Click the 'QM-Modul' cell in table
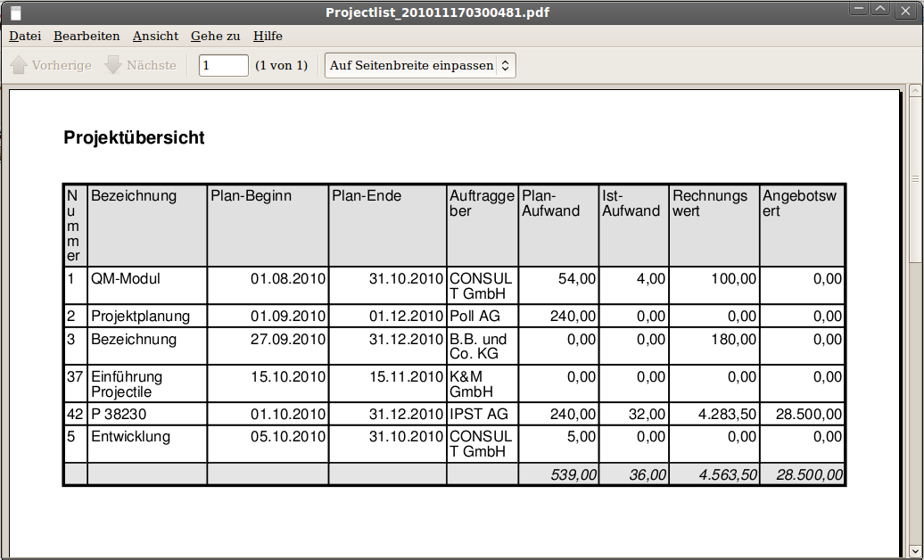This screenshot has height=560, width=924. click(126, 278)
